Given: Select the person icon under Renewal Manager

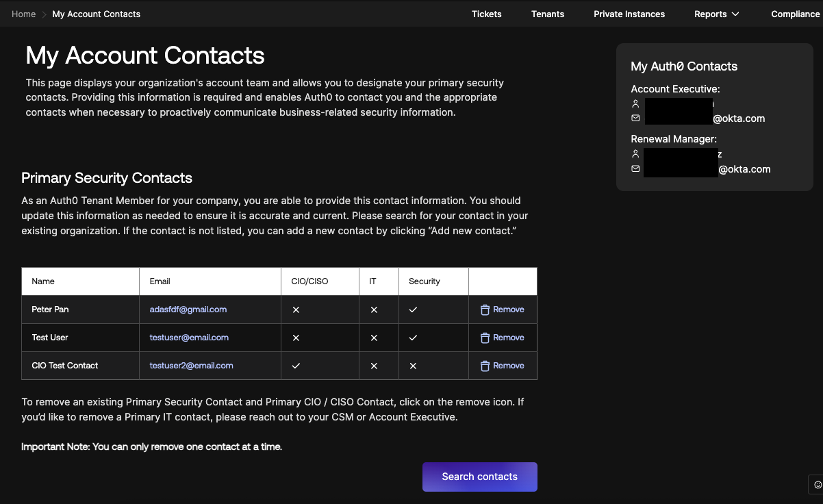Looking at the screenshot, I should (635, 153).
